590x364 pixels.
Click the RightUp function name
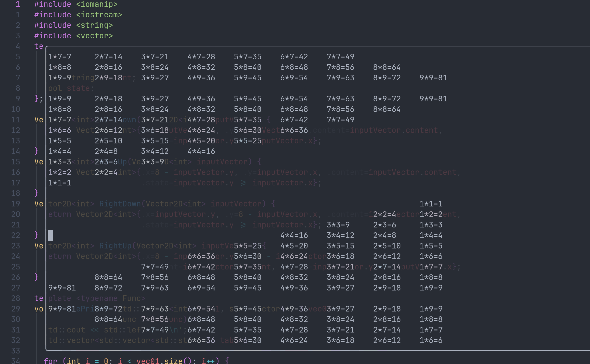[x=115, y=246]
